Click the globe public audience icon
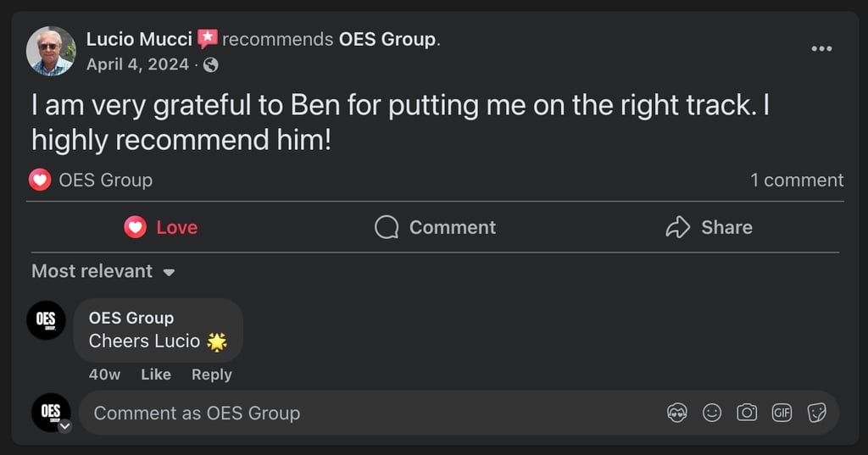This screenshot has width=868, height=455. (x=211, y=65)
